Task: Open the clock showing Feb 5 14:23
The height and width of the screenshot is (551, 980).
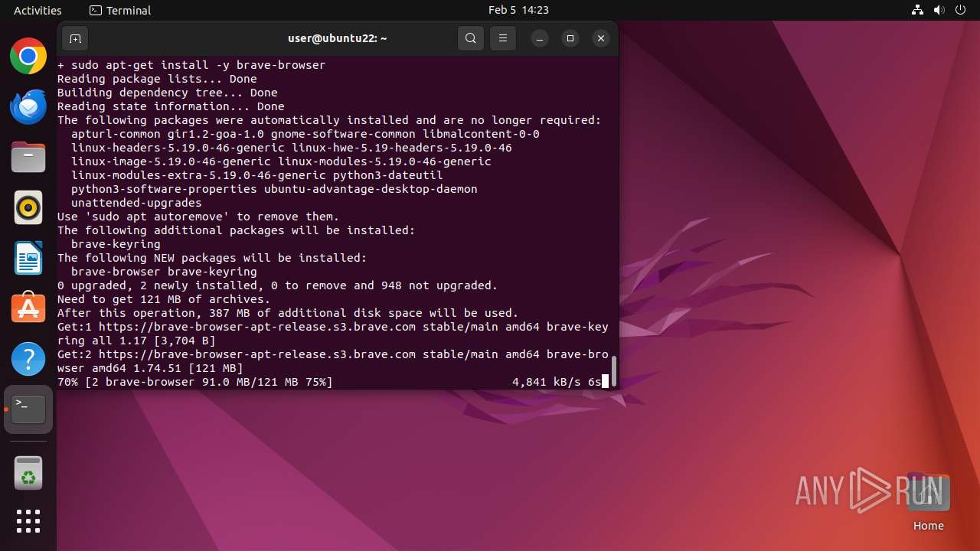Action: [x=518, y=10]
